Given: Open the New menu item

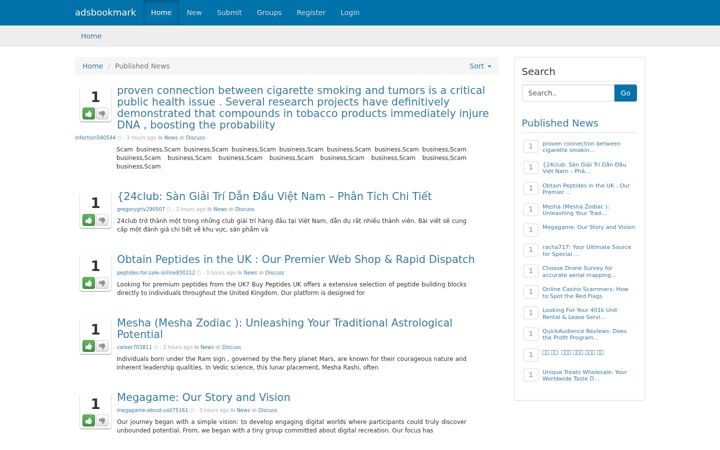Looking at the screenshot, I should point(194,12).
